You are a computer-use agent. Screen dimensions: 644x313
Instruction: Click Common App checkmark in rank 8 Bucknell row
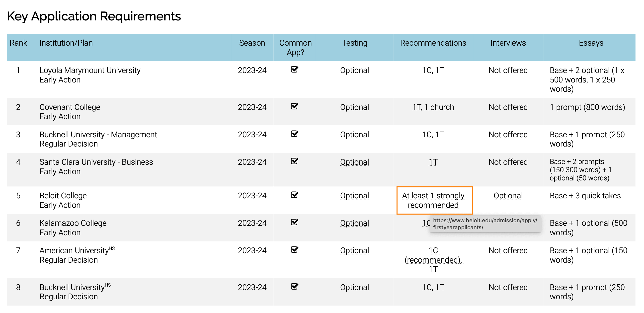(295, 286)
